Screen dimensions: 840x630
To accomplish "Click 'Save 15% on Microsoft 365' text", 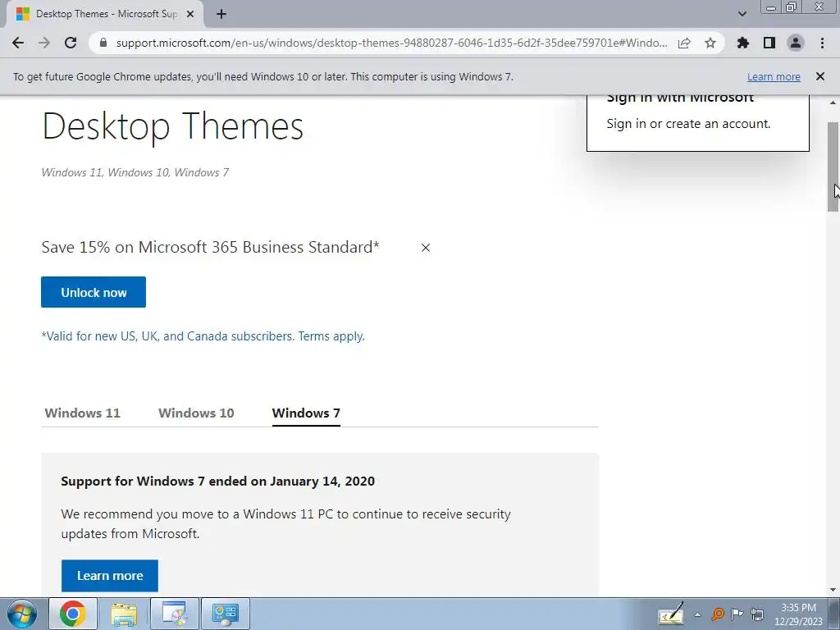I will tap(210, 247).
